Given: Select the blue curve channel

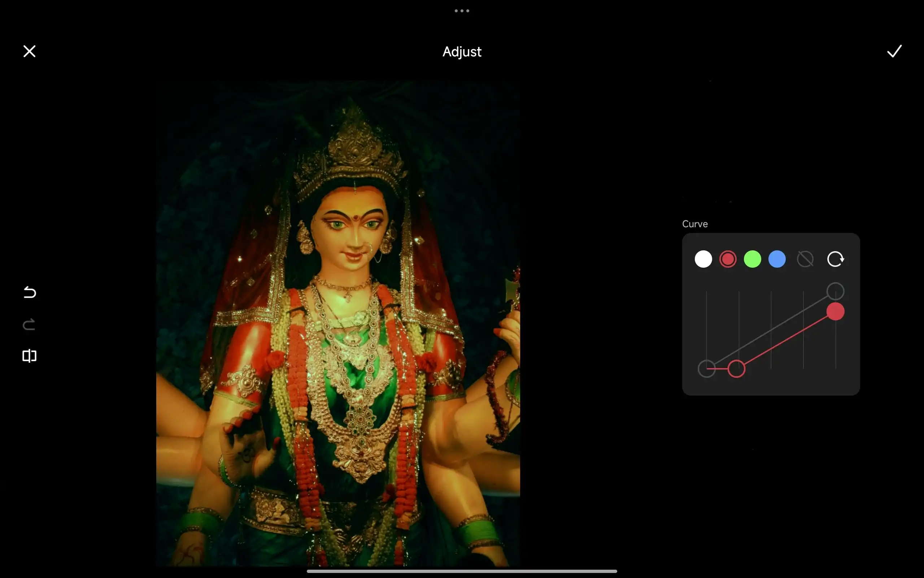Looking at the screenshot, I should point(777,259).
